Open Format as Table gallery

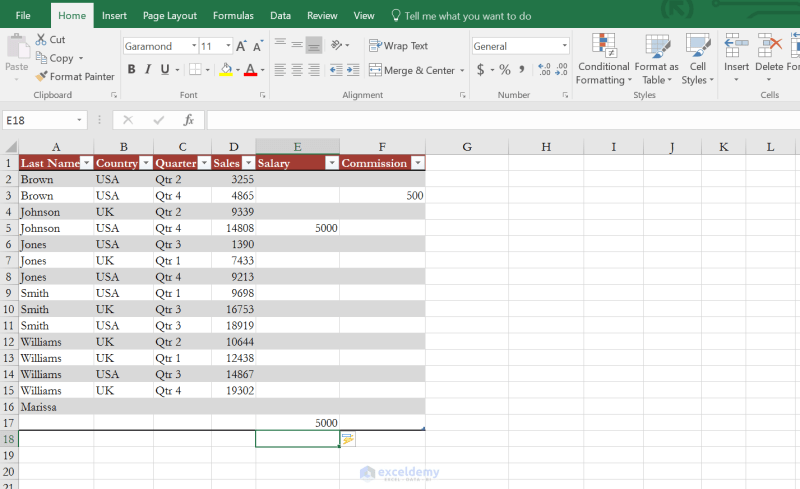point(657,59)
